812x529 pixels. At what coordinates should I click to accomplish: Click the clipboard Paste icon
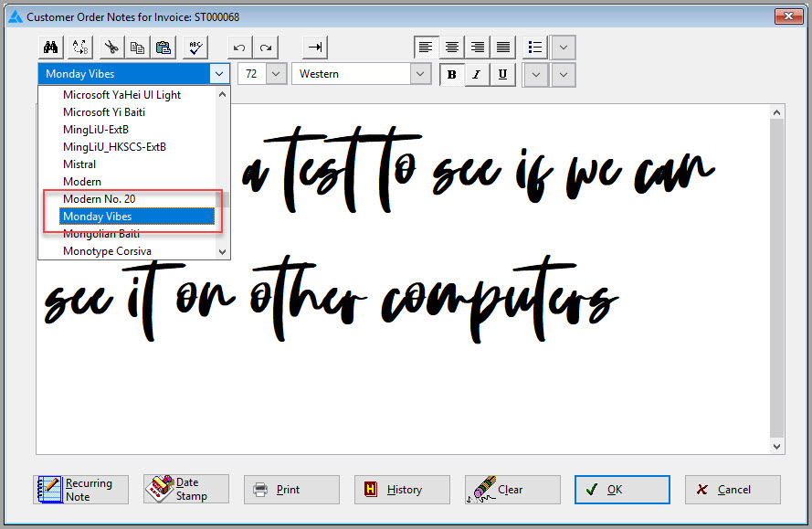[x=163, y=48]
